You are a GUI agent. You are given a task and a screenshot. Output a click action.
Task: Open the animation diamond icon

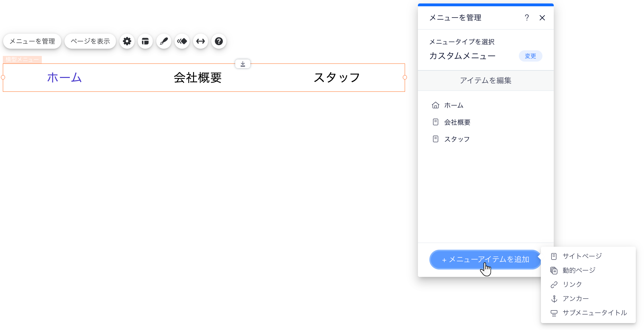pyautogui.click(x=182, y=41)
